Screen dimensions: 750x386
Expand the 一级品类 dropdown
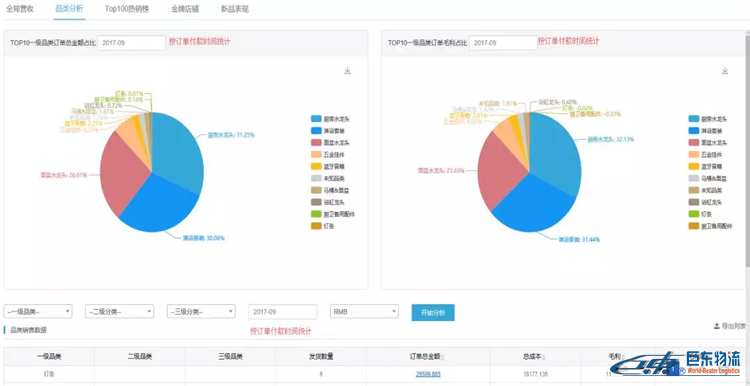(x=38, y=311)
